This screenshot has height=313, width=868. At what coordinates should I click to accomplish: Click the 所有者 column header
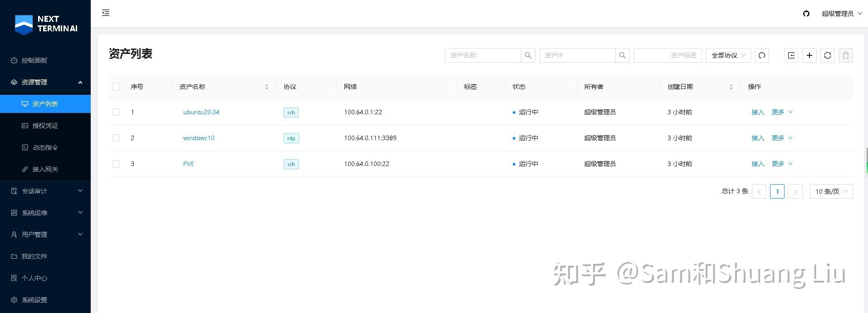pos(593,87)
